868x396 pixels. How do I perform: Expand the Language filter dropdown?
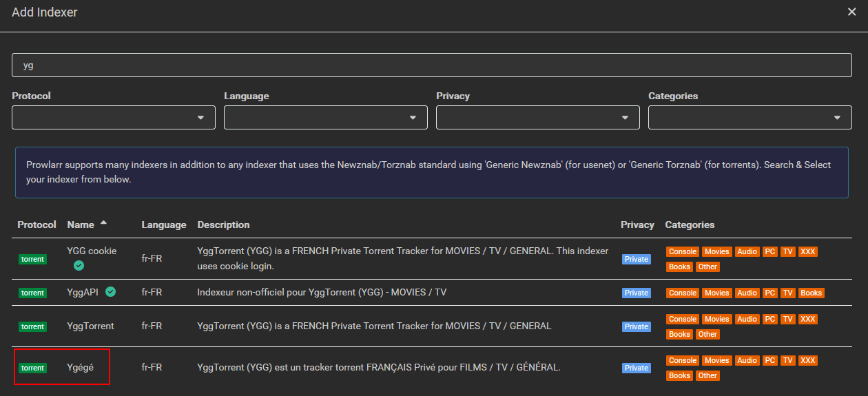326,118
